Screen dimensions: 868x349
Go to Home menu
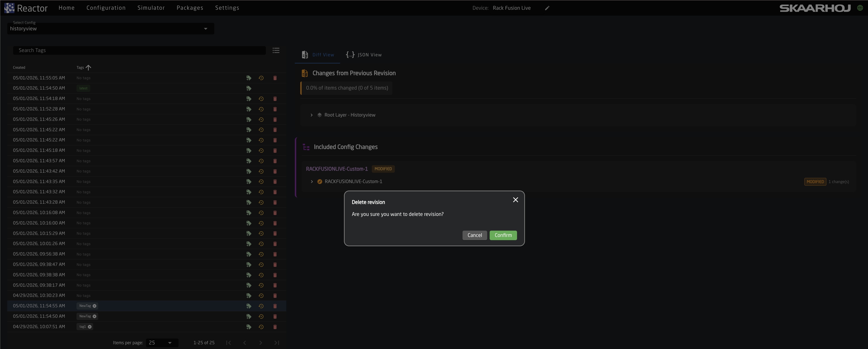[x=66, y=8]
